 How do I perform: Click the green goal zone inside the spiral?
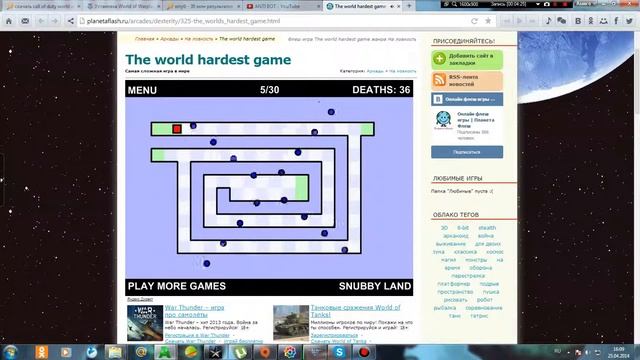(x=302, y=188)
